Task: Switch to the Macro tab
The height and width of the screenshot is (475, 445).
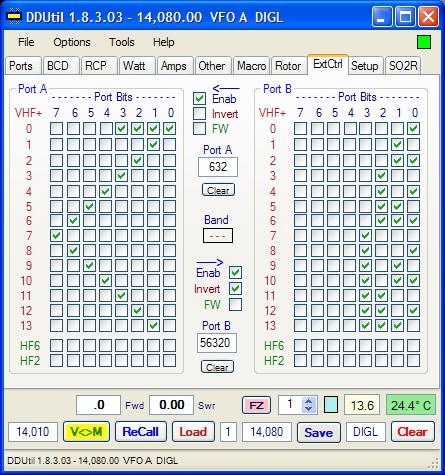Action: 251,66
